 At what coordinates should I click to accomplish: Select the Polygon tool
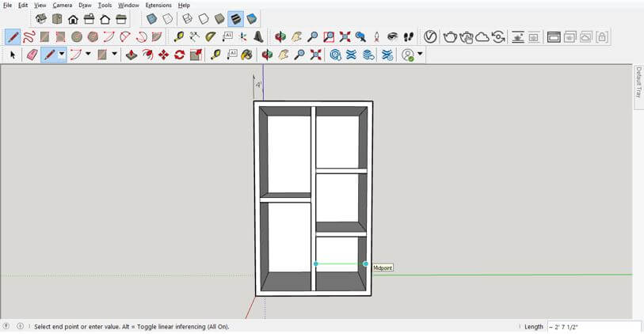(x=93, y=37)
